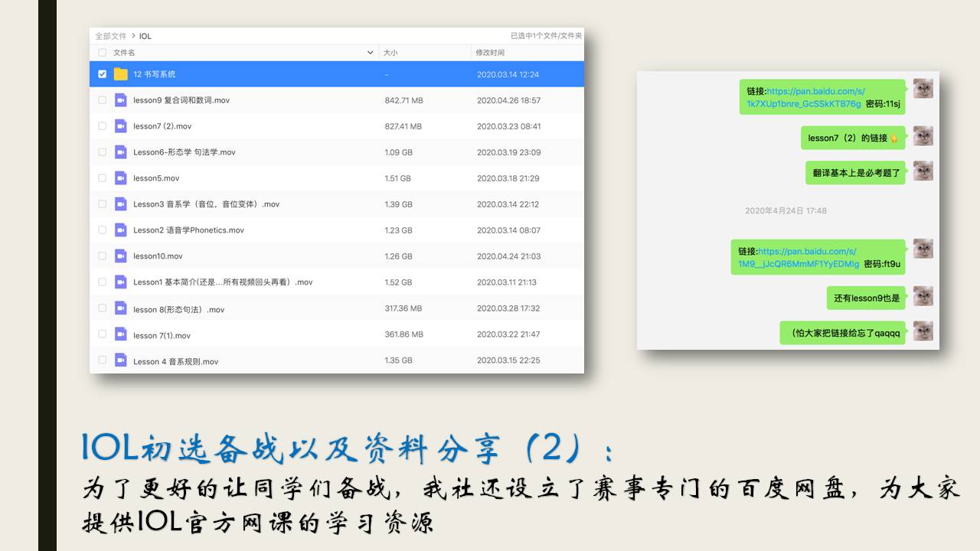Image resolution: width=980 pixels, height=551 pixels.
Task: Click video icon of Lesson 4 音系规则.mov
Action: point(120,360)
